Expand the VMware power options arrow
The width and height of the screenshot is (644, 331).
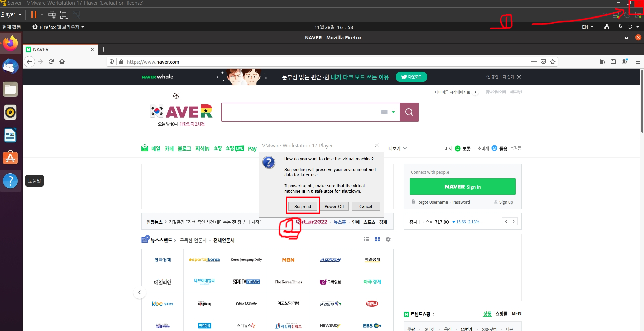click(x=42, y=14)
